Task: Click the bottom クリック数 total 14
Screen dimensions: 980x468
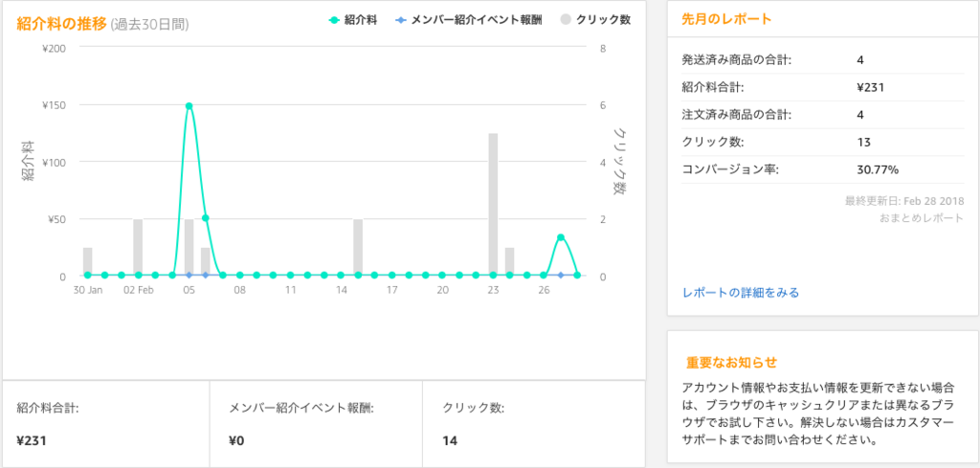Action: point(450,440)
